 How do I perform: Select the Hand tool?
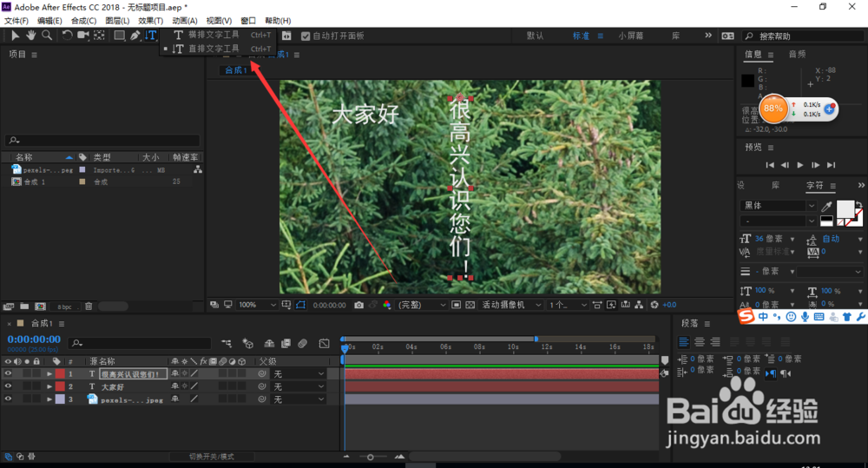(x=31, y=36)
